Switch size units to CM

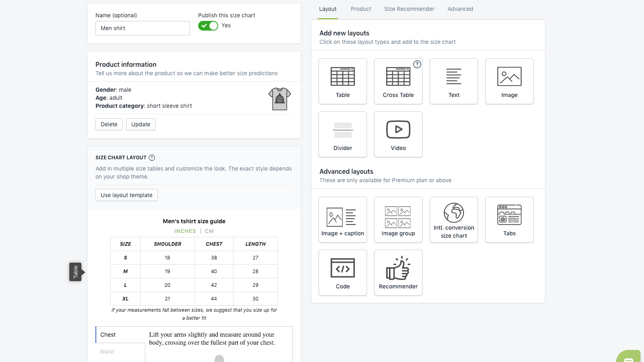209,231
